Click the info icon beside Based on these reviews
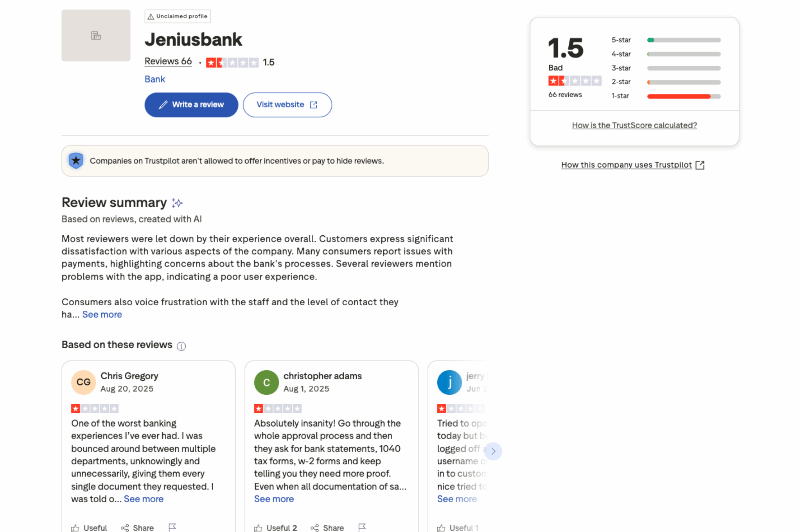Screen dimensions: 801x532 [181, 346]
